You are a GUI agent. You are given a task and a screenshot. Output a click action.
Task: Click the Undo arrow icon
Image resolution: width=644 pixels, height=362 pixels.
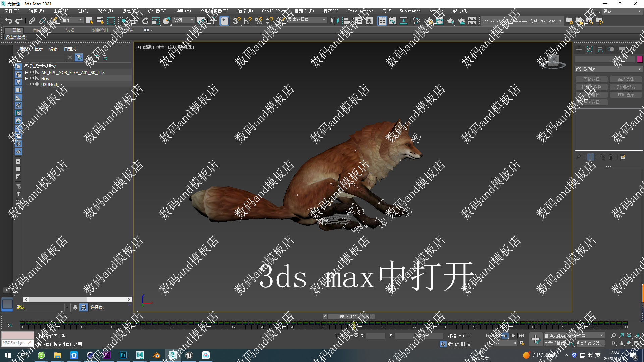coord(8,21)
